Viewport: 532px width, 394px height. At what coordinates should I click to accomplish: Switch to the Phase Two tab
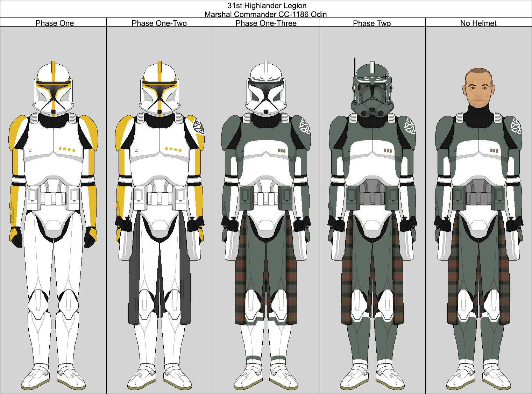372,23
